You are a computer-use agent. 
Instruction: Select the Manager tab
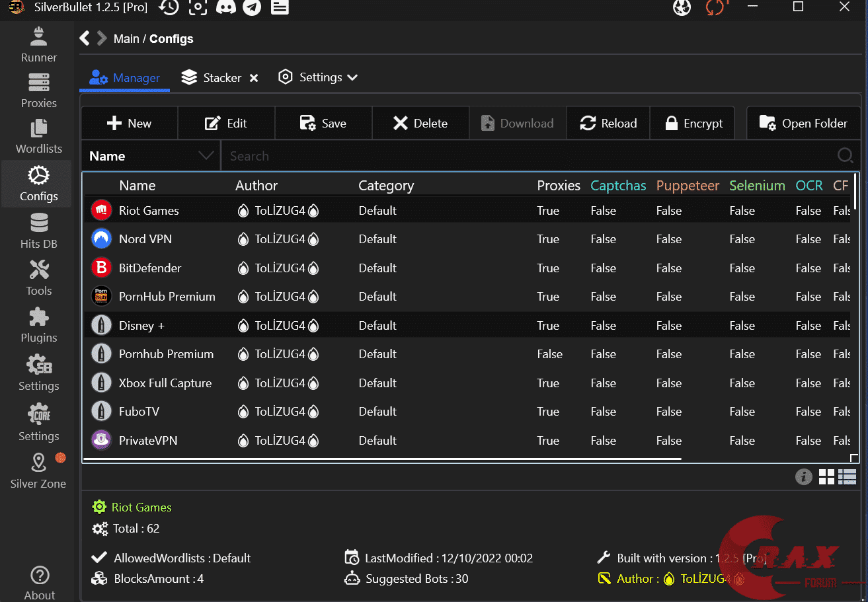126,78
